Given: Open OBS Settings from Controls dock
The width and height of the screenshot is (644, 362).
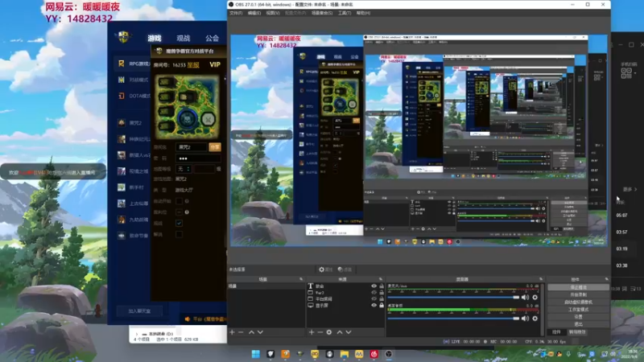Looking at the screenshot, I should [578, 317].
